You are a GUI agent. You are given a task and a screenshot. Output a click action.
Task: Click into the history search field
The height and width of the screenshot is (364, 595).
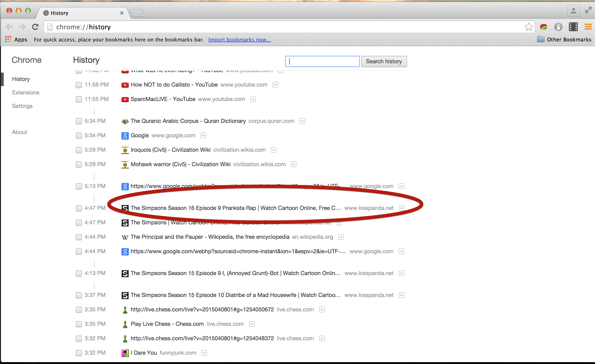(322, 61)
